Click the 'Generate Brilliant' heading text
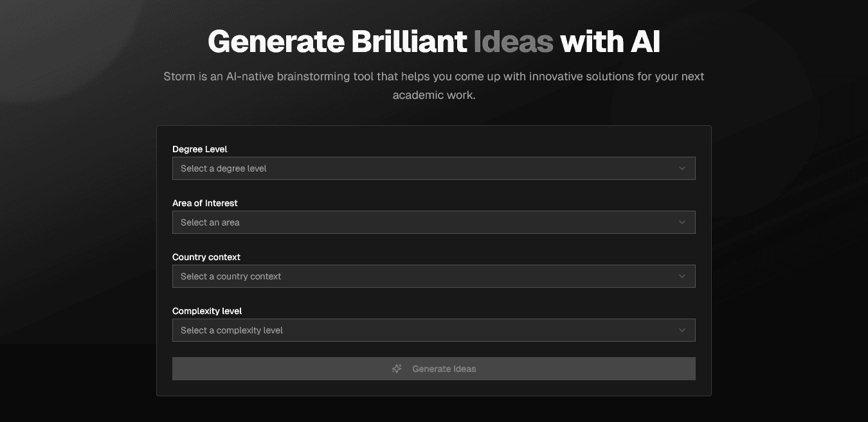 [x=337, y=42]
